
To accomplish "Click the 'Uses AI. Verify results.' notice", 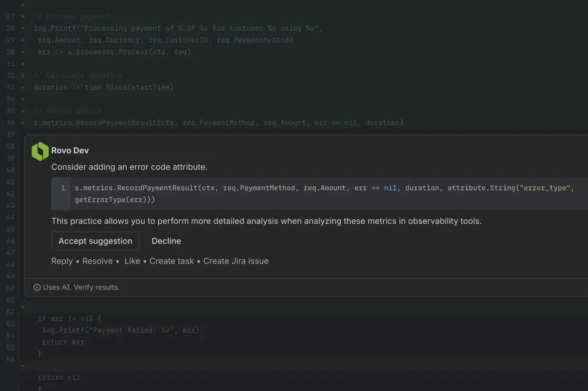I will 81,287.
